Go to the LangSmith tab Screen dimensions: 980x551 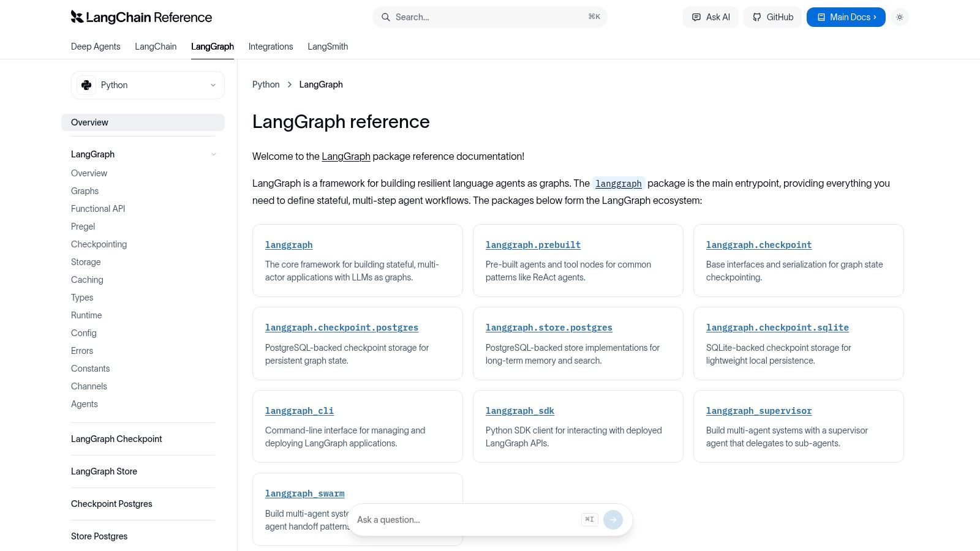point(328,47)
